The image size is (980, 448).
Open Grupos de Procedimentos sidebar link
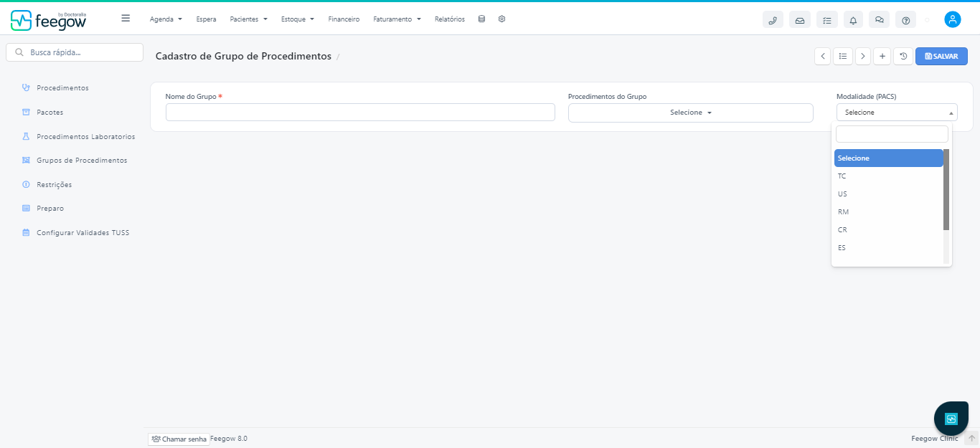pyautogui.click(x=82, y=160)
